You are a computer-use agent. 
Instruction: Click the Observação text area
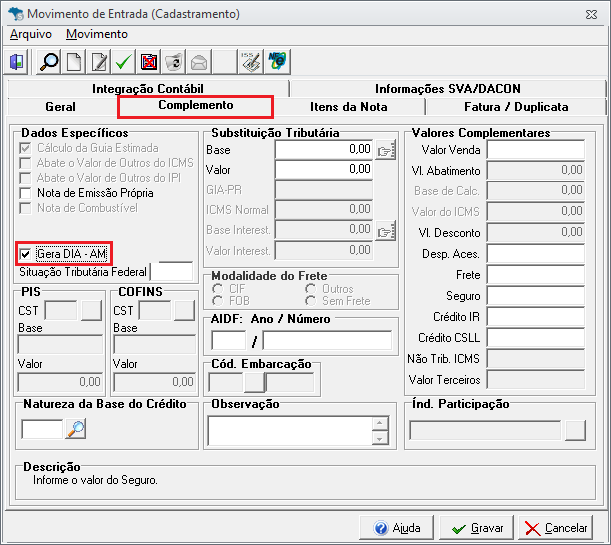tap(291, 431)
